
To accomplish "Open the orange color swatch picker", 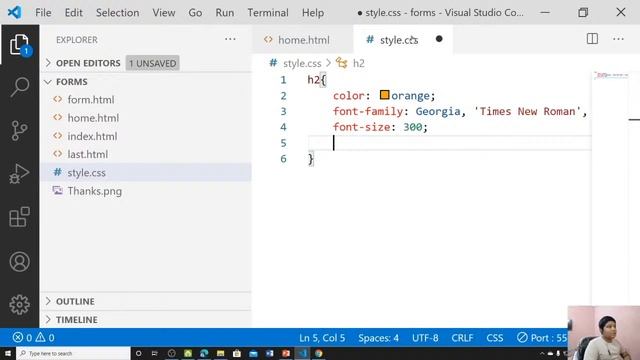I will click(384, 95).
